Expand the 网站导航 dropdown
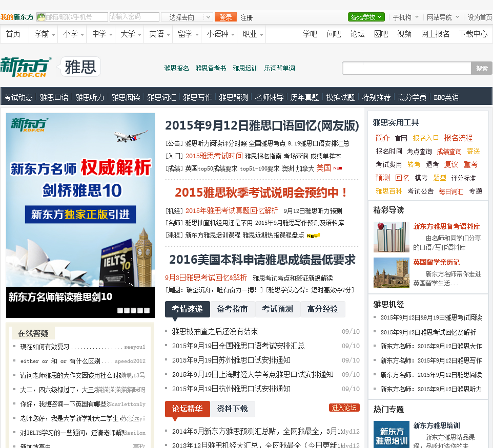 click(x=443, y=17)
